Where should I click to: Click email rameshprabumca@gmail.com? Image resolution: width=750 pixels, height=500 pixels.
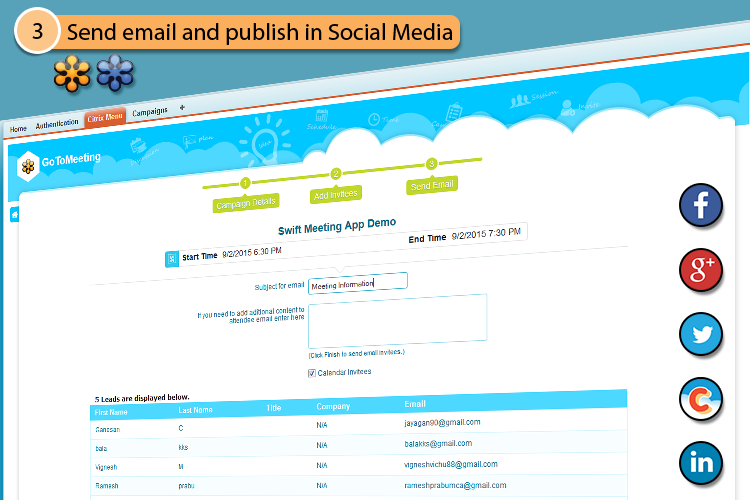[455, 485]
